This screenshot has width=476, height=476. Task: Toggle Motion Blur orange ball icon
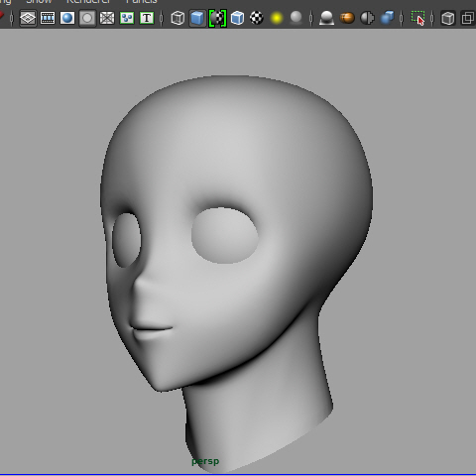[347, 18]
